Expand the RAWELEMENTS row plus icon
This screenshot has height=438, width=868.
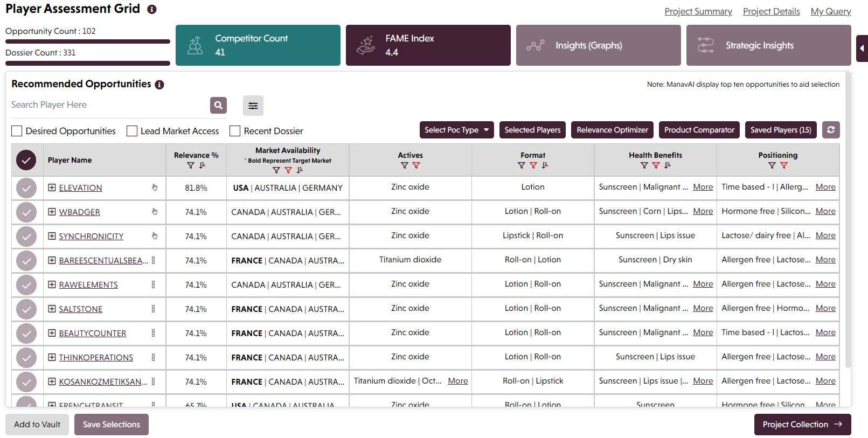[x=52, y=284]
